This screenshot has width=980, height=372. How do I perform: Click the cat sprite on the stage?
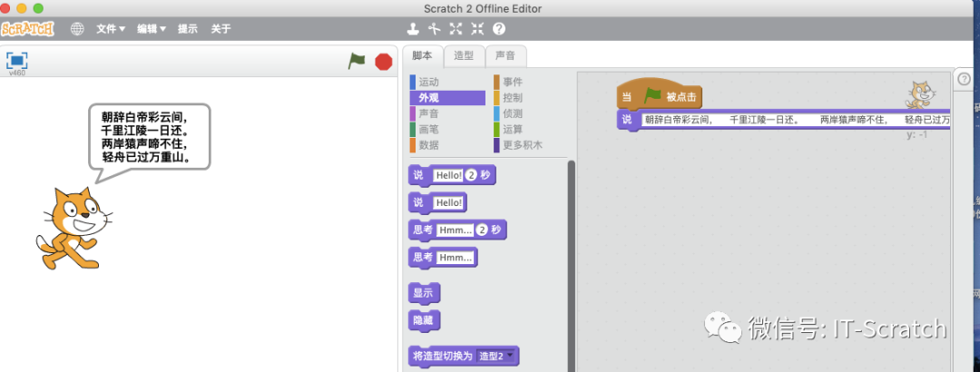(x=73, y=229)
